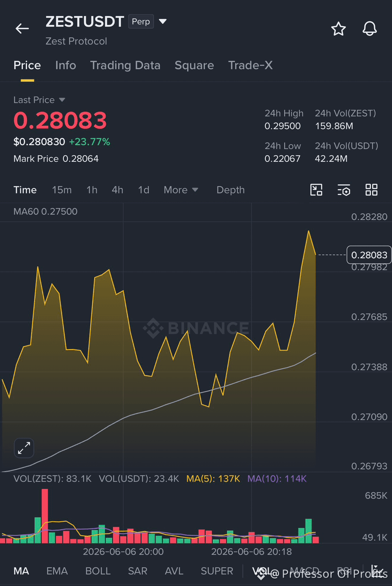Toggle the AVL indicator
Screen dimensions: 392x586
[x=174, y=571]
